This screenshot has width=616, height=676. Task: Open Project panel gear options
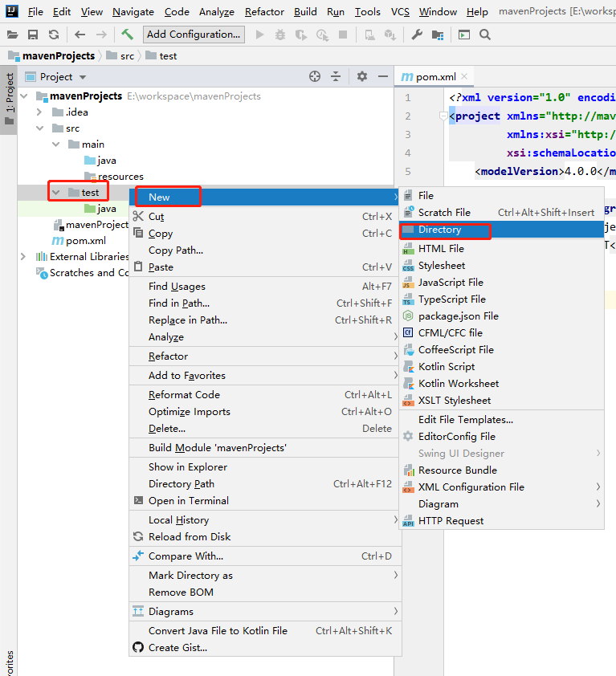tap(362, 77)
